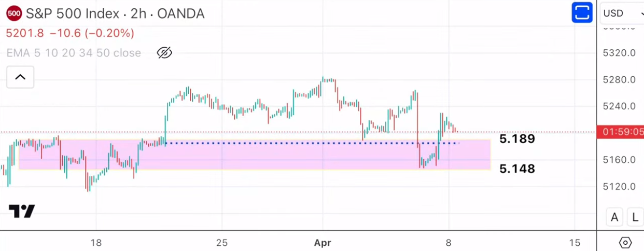Click the S&P 500 symbol logo

[x=14, y=13]
